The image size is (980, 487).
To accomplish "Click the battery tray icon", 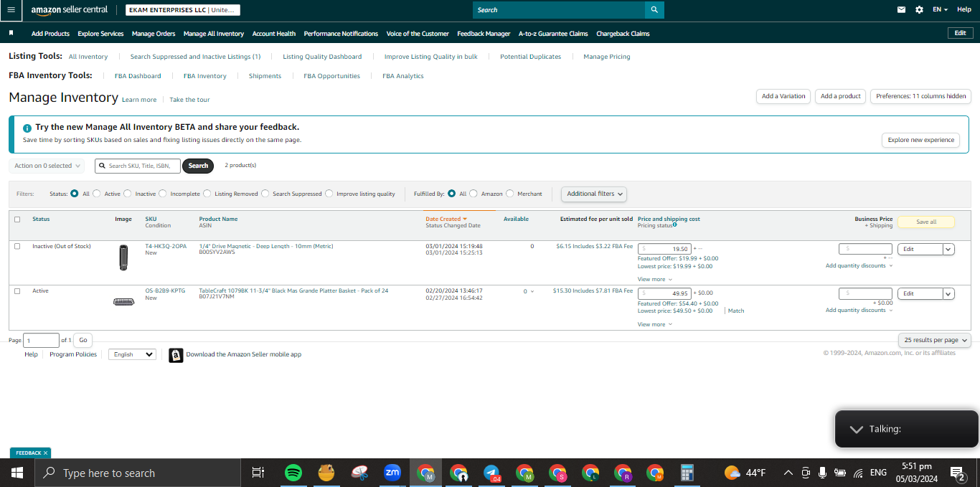I will (x=839, y=473).
